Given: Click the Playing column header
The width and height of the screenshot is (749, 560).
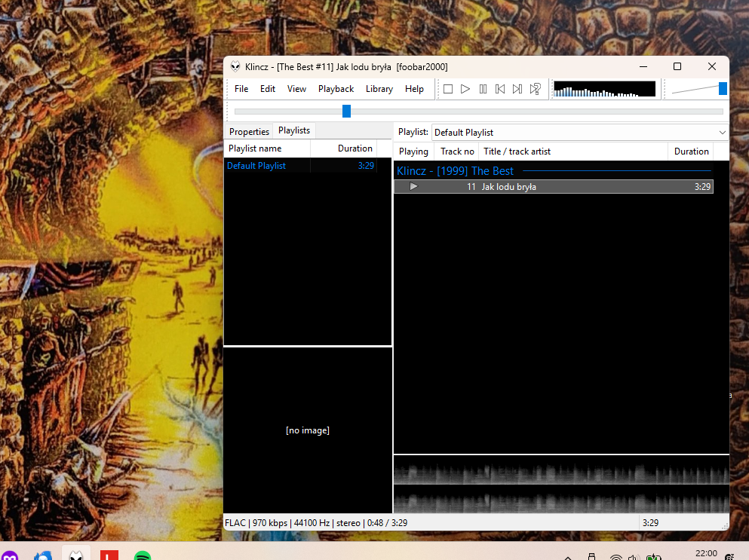Looking at the screenshot, I should click(413, 151).
